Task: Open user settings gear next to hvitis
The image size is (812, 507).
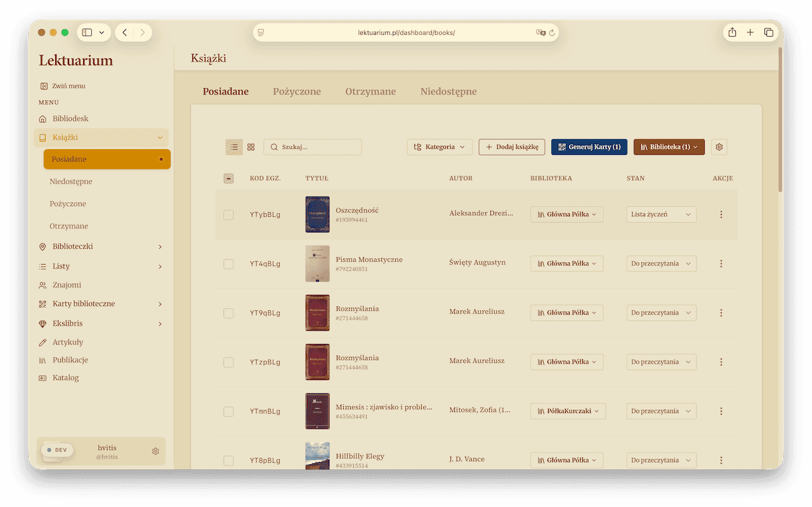Action: [x=155, y=451]
